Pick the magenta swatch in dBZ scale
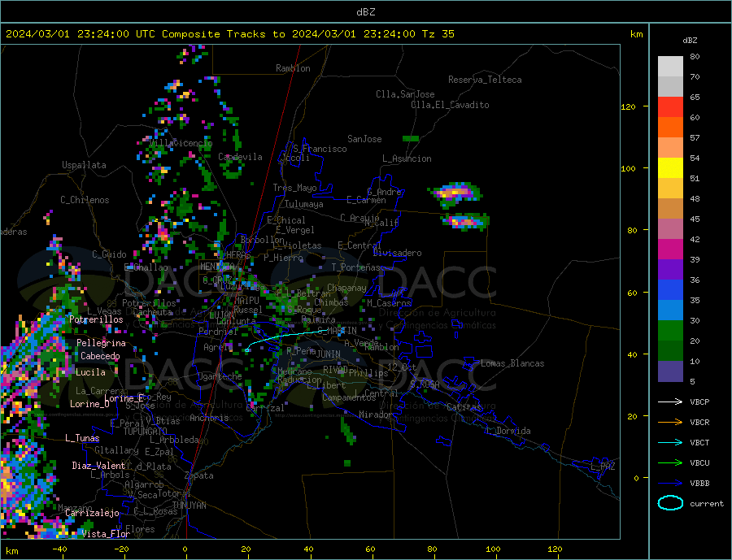The height and width of the screenshot is (560, 732). [670, 250]
